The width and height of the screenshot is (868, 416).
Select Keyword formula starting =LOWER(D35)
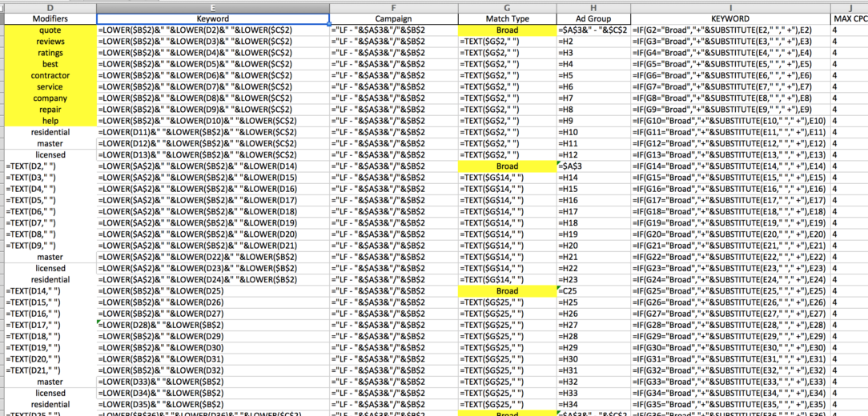[212, 404]
